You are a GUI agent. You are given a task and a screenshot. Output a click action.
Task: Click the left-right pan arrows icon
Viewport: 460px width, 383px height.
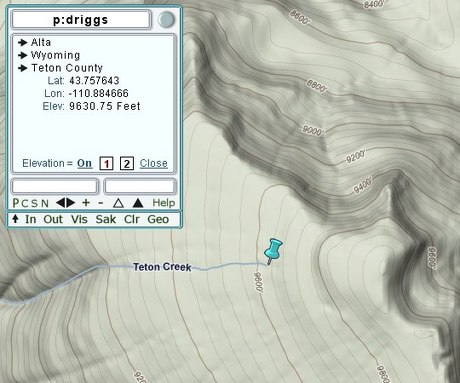[x=65, y=202]
